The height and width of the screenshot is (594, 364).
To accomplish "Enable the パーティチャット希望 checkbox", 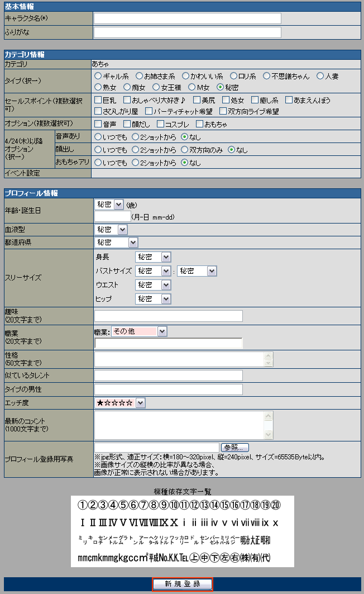I will tap(148, 111).
